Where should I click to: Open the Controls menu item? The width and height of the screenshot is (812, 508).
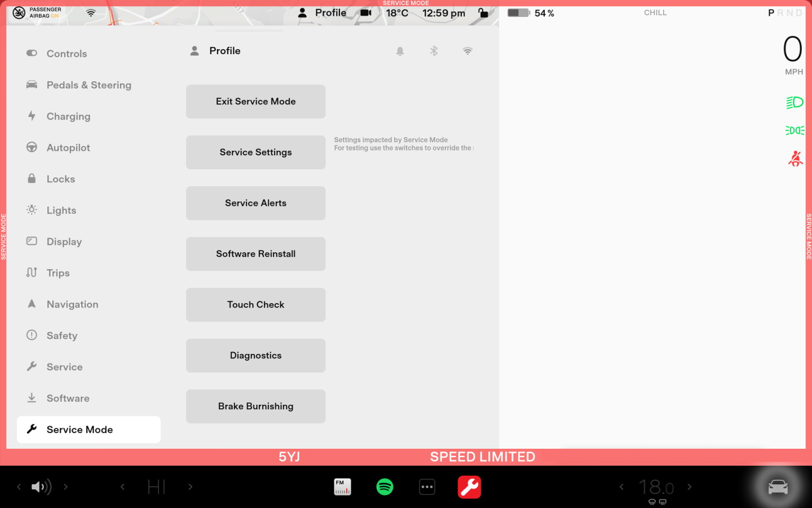[67, 54]
